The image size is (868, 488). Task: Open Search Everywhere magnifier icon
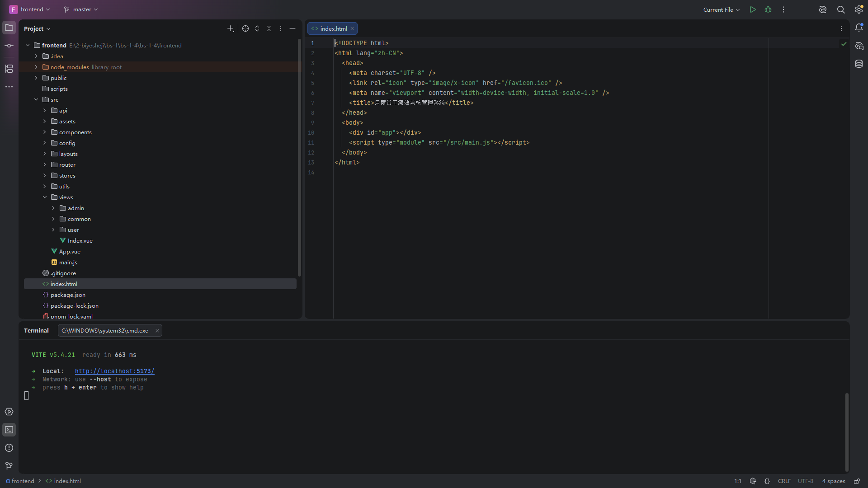tap(841, 9)
